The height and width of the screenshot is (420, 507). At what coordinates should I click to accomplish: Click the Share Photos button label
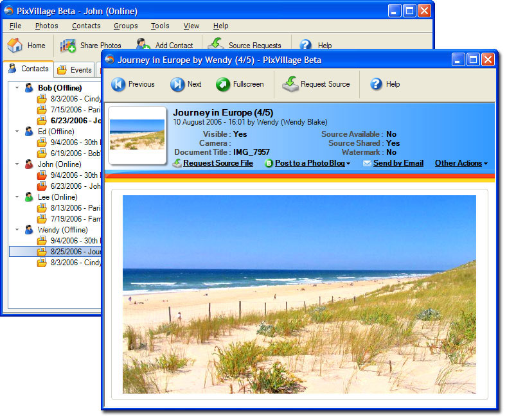[100, 46]
